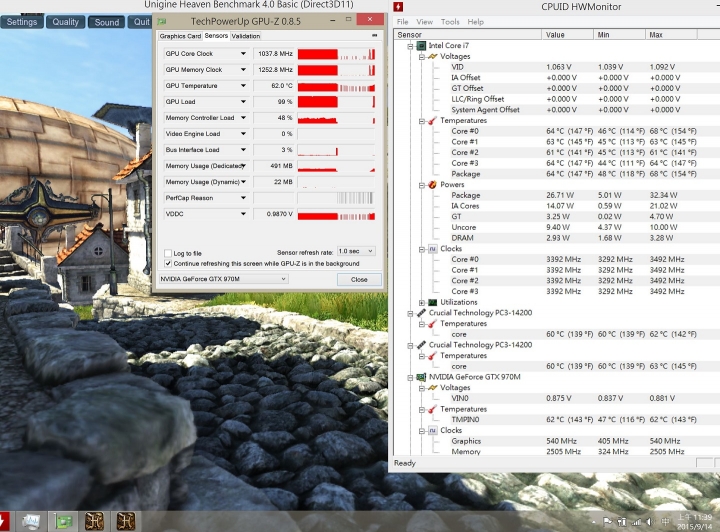The height and width of the screenshot is (532, 720).
Task: Switch to the Graphics Card tab
Action: pyautogui.click(x=180, y=36)
